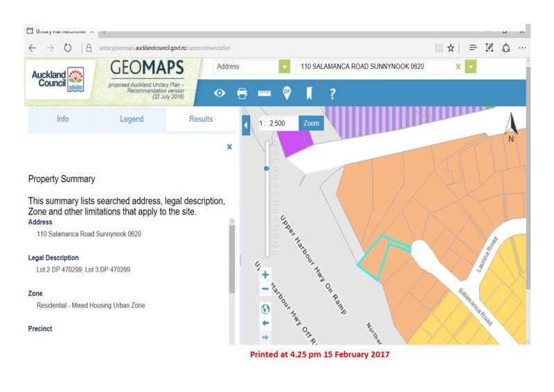
Task: Switch to the Legend tab
Action: pos(132,119)
